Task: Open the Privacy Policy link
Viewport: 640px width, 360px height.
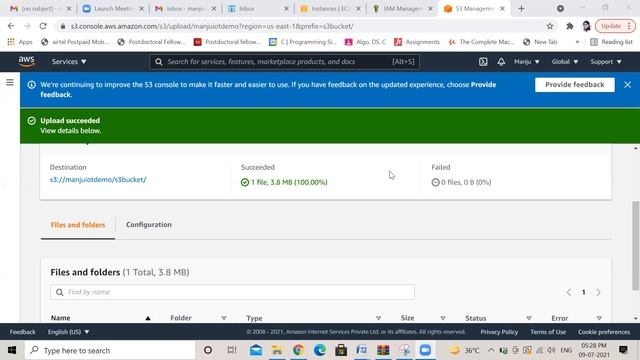Action: click(499, 332)
